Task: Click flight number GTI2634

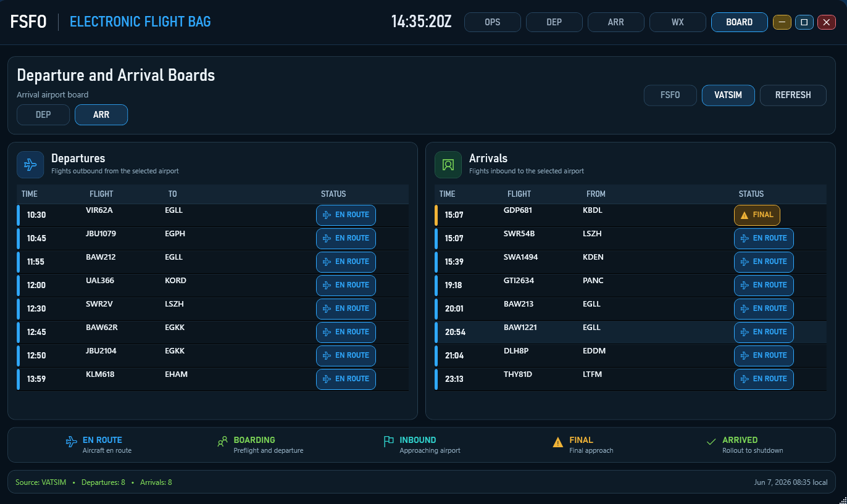Action: point(519,281)
